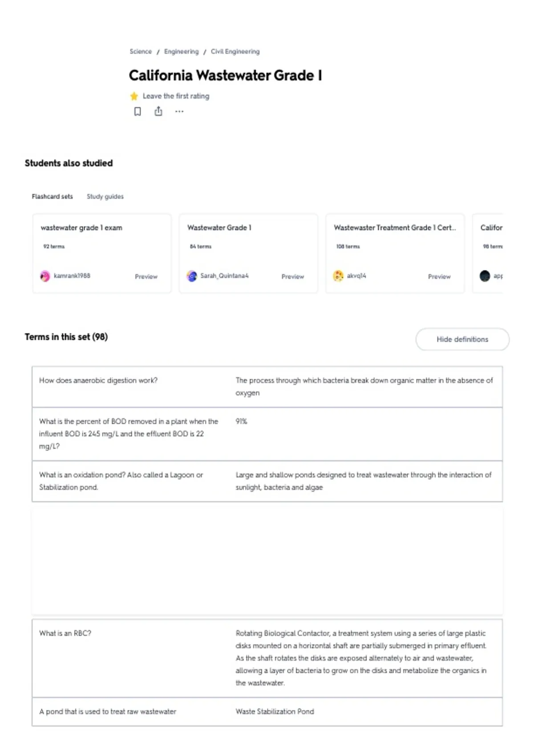This screenshot has height=756, width=534.
Task: Click the dark avatar on the fourth card
Action: point(485,276)
